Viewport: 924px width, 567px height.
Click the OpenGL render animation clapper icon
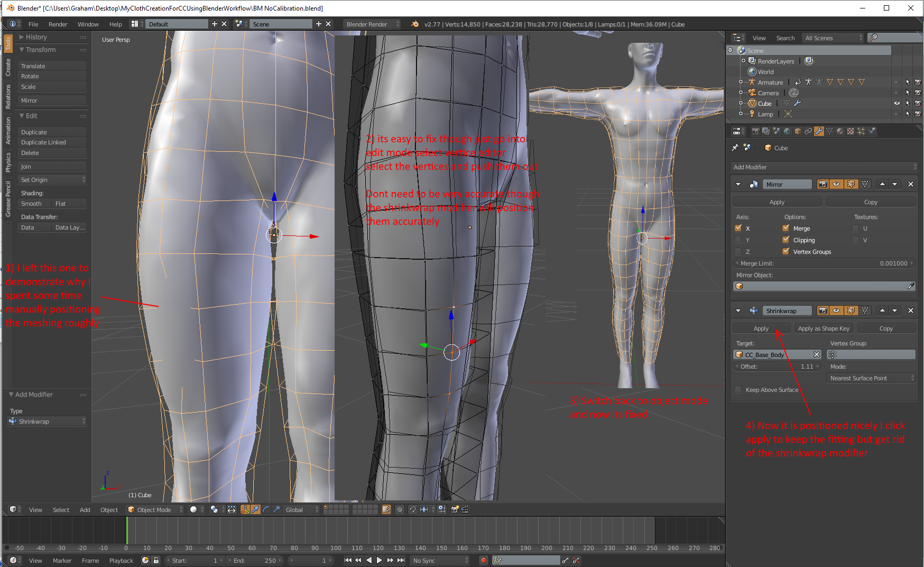465,509
